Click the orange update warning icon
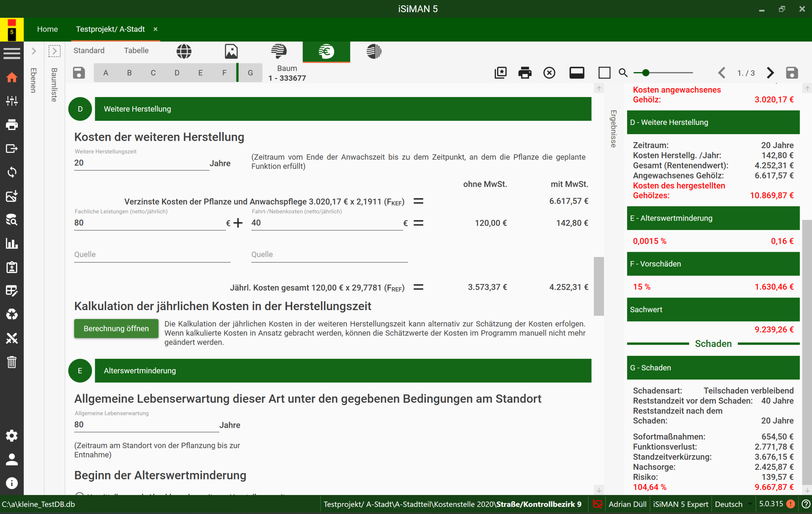Image resolution: width=812 pixels, height=514 pixels. [790, 504]
